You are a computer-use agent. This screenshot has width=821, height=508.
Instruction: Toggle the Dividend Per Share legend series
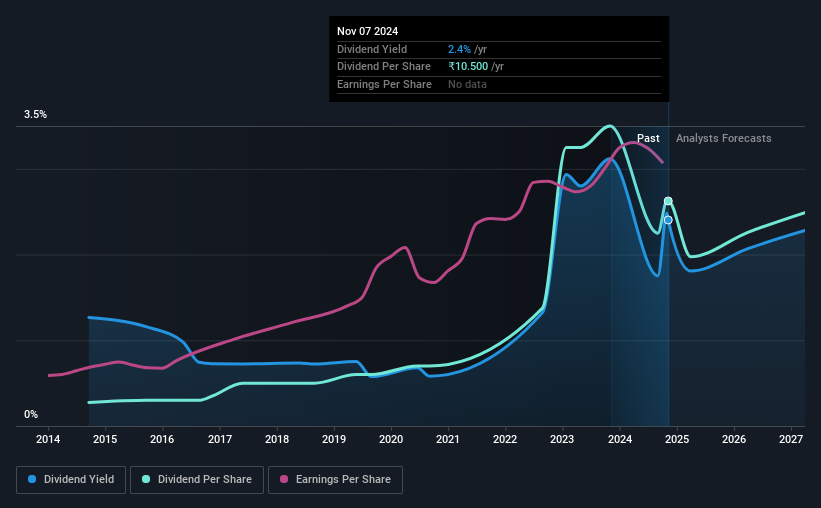tap(197, 480)
